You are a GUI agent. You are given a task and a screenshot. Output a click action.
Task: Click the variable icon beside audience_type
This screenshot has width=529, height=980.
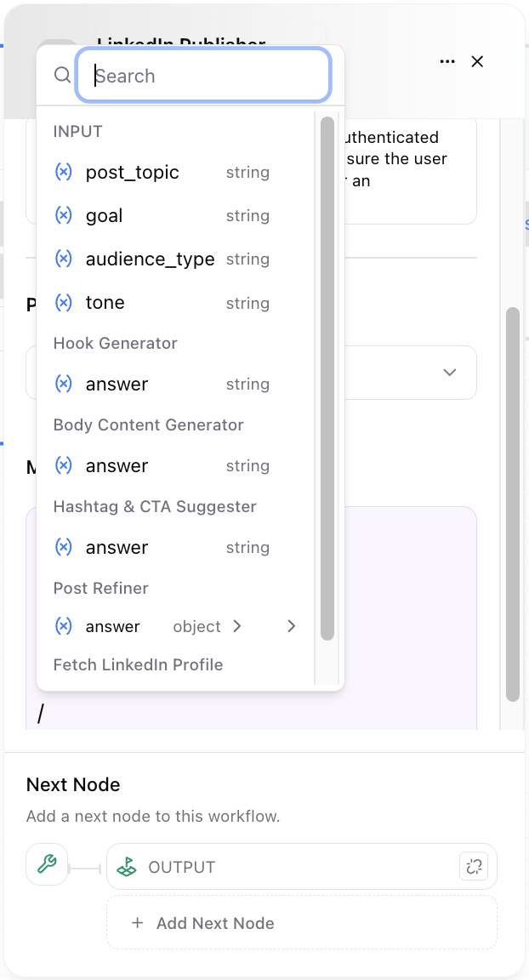pos(63,259)
